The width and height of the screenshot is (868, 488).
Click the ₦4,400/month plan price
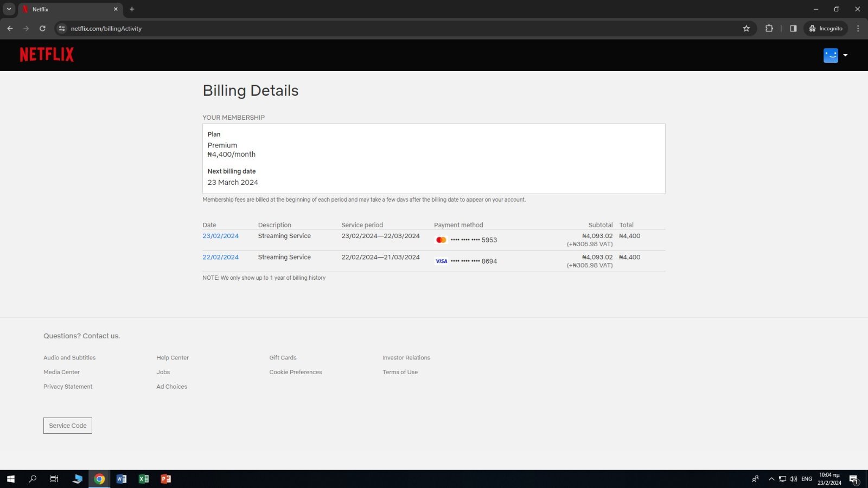coord(232,155)
